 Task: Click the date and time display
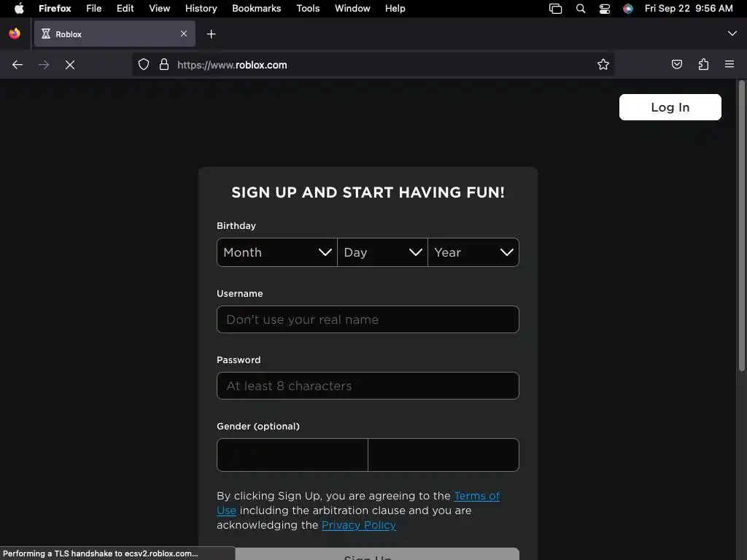pos(689,8)
